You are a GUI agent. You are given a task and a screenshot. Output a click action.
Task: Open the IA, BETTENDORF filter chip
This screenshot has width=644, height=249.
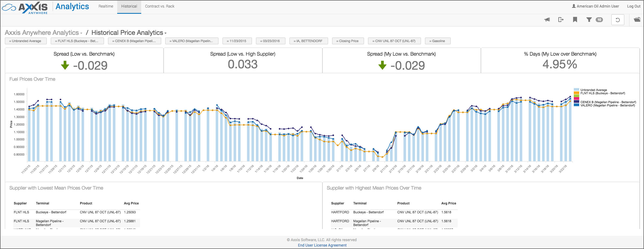[309, 41]
